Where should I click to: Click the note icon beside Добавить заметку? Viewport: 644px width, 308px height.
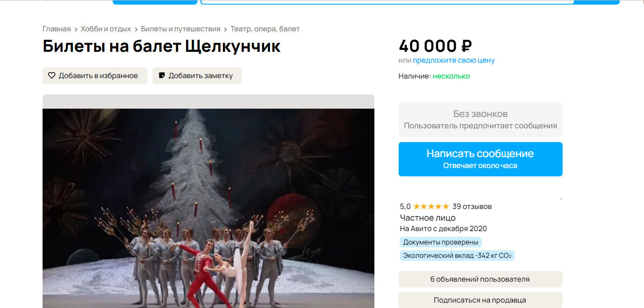pyautogui.click(x=162, y=76)
